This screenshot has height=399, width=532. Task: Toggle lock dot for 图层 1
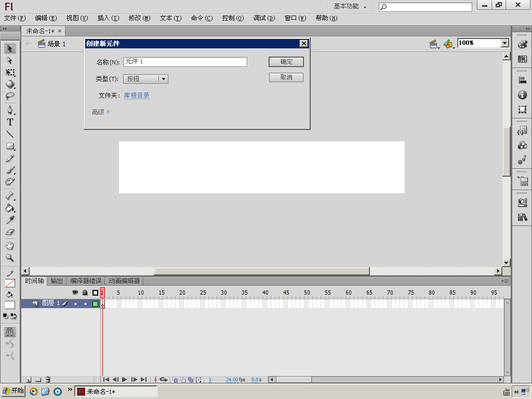[86, 303]
